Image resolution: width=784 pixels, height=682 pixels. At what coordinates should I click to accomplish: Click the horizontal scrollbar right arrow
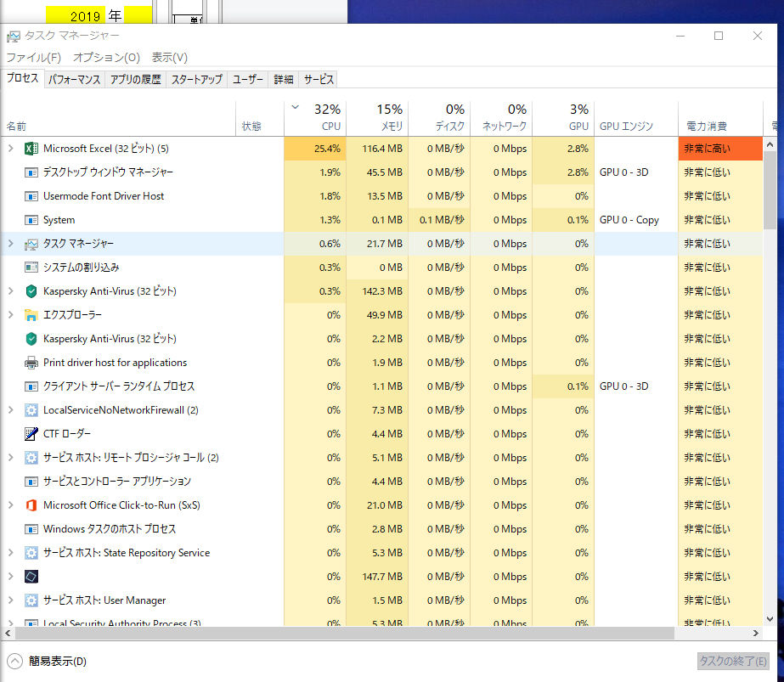click(x=756, y=633)
